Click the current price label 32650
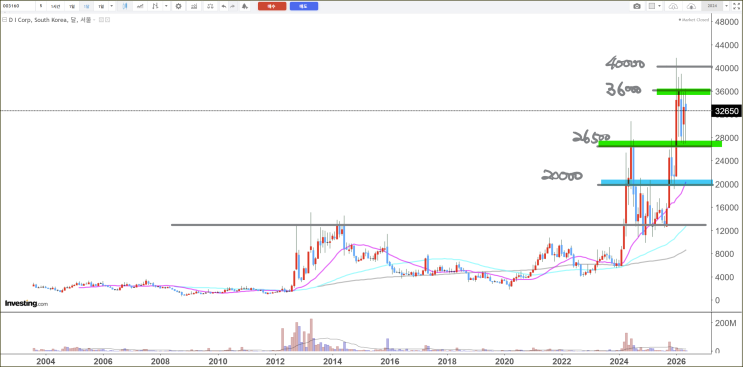743x367 pixels. (726, 111)
